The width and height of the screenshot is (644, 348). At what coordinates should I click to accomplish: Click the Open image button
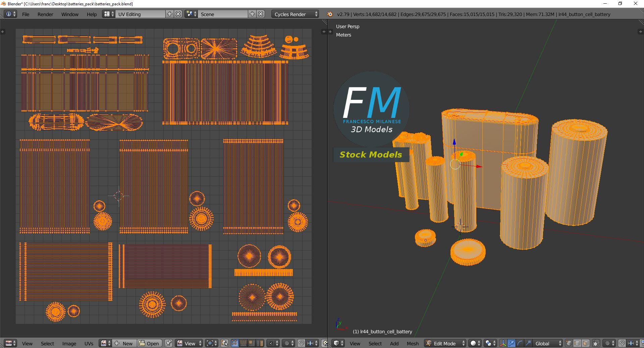pos(149,343)
